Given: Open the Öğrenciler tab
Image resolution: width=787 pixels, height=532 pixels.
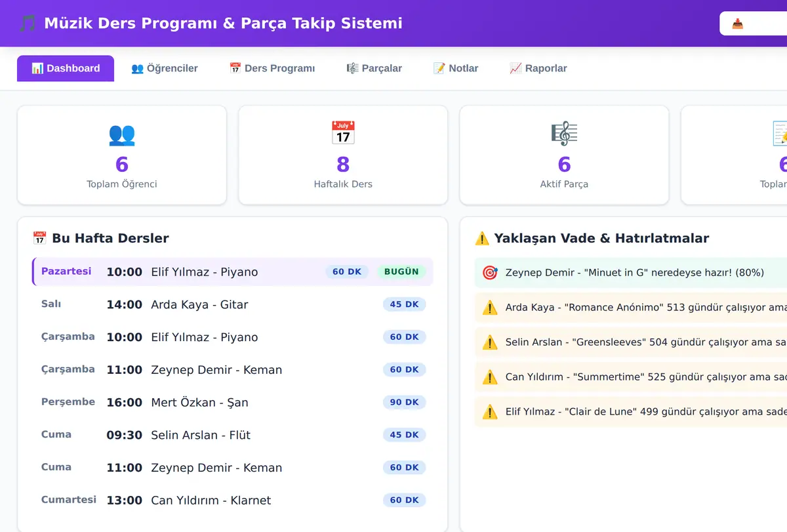Looking at the screenshot, I should coord(165,68).
